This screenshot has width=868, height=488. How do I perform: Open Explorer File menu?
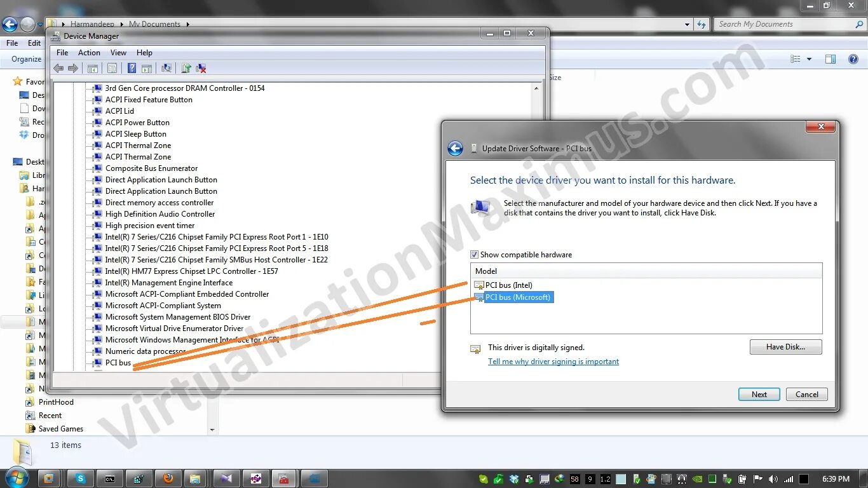point(12,43)
